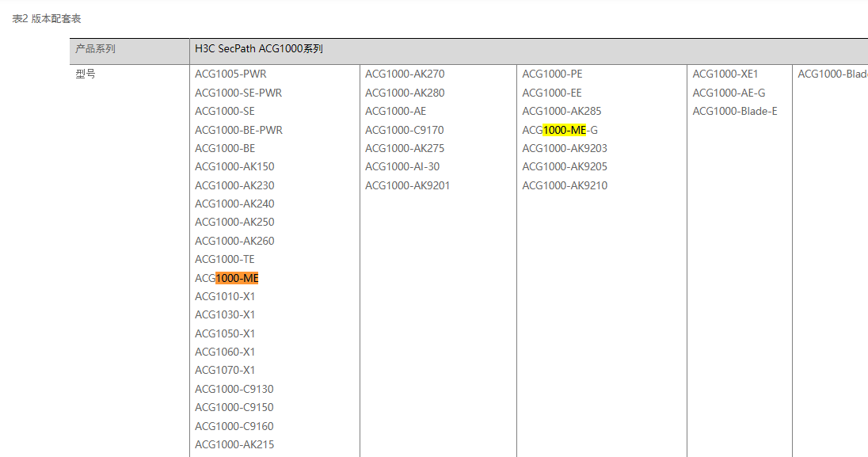Select model ACG1000-AK285

coord(562,112)
